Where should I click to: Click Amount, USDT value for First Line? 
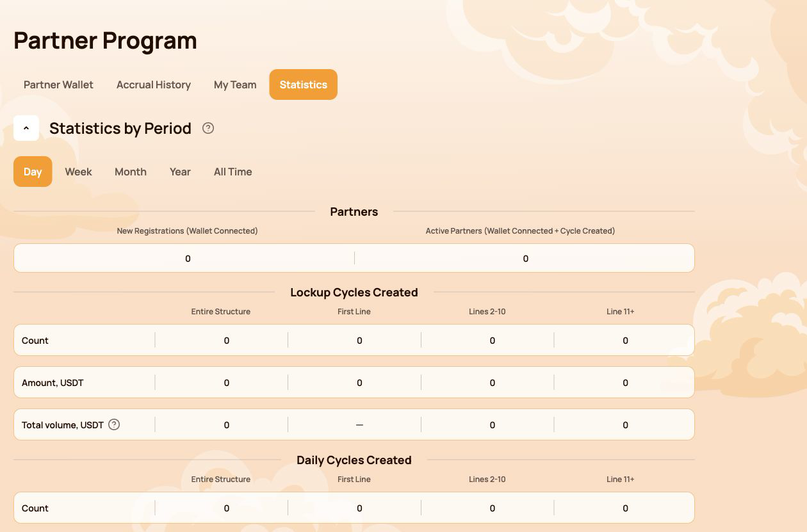coord(359,383)
